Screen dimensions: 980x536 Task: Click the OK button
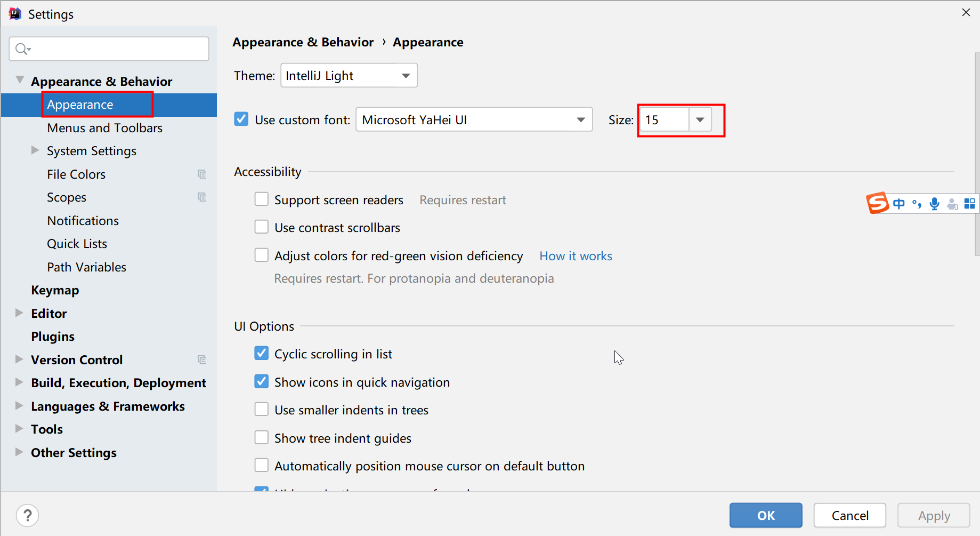coord(766,515)
